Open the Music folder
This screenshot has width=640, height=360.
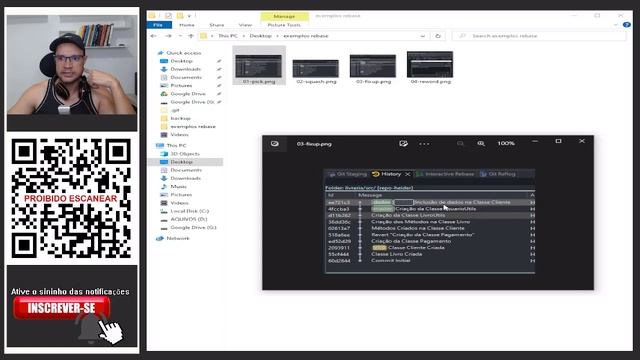point(178,187)
